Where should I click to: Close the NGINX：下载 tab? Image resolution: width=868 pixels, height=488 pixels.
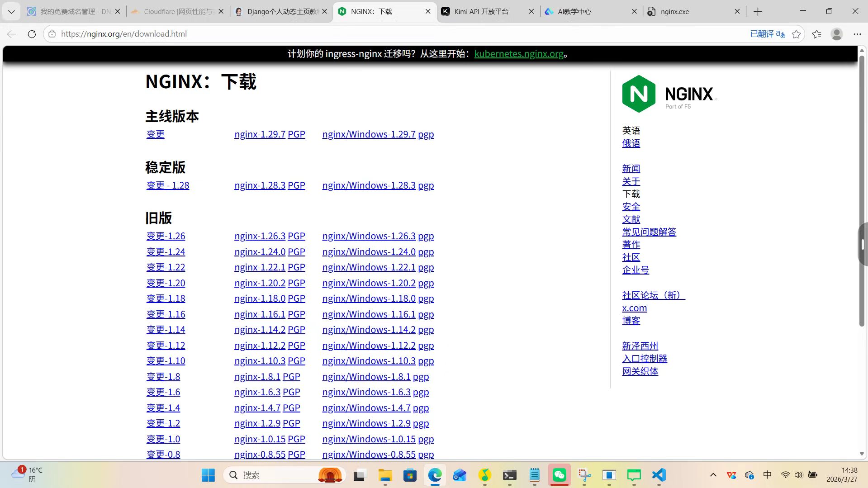click(428, 12)
